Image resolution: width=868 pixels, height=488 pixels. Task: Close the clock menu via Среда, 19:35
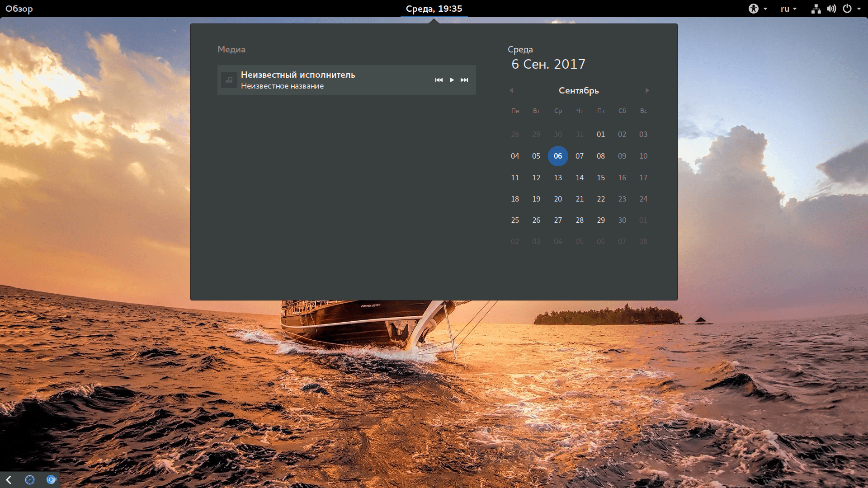click(x=434, y=9)
